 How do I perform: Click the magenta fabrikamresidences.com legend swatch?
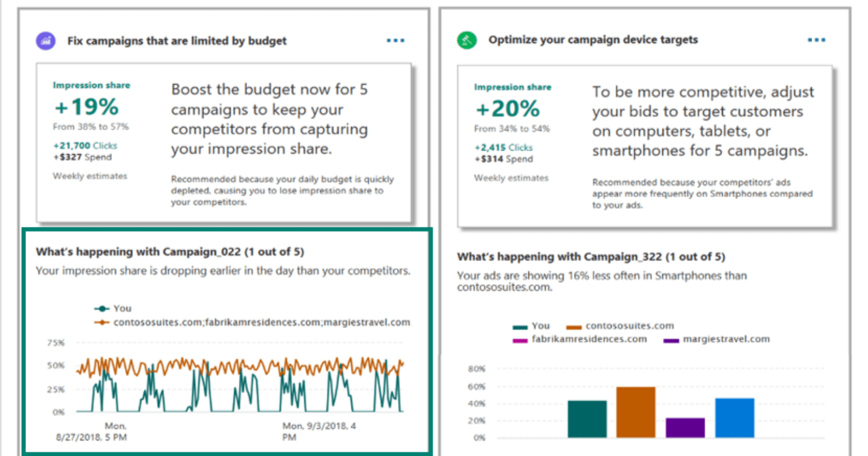[x=520, y=340]
